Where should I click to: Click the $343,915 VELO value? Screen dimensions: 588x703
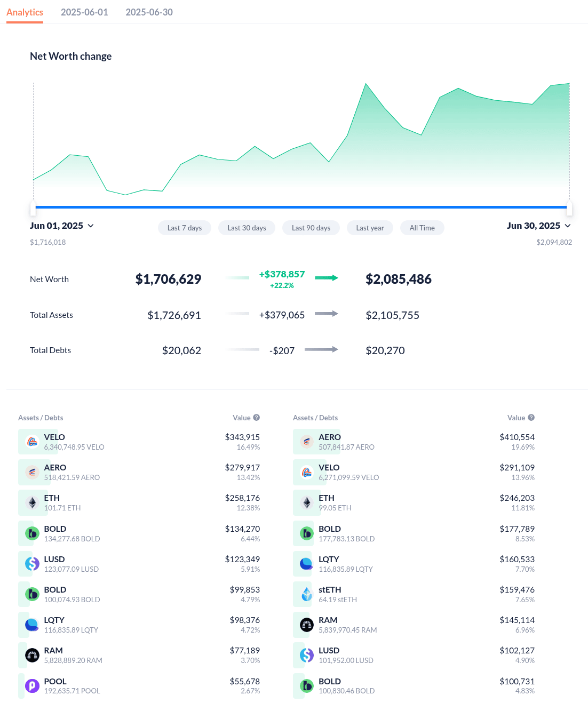(242, 437)
